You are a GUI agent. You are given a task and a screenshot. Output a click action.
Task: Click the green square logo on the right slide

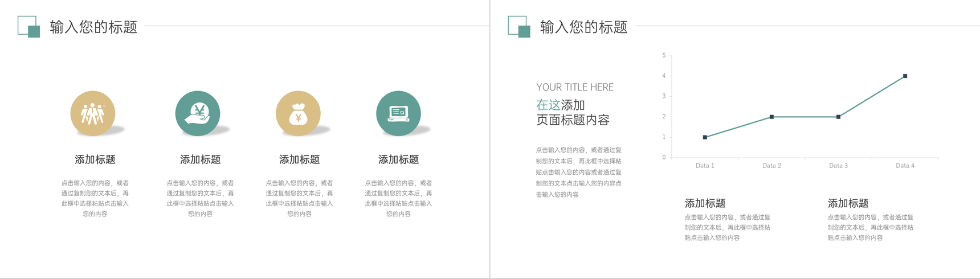(x=519, y=26)
